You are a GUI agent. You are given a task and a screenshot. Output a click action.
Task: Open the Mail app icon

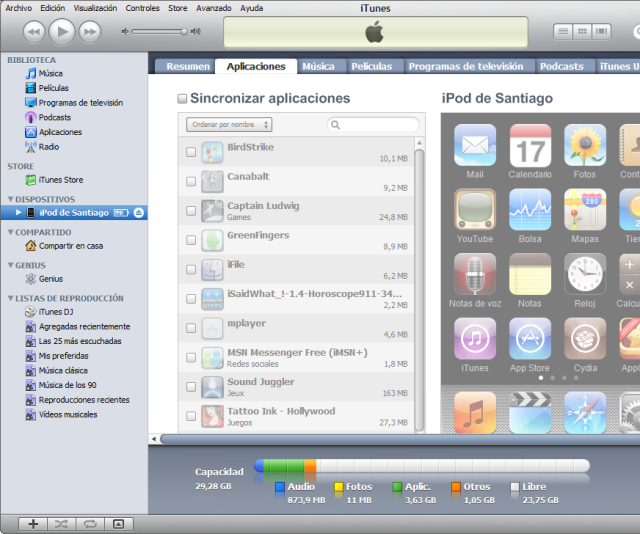[x=475, y=145]
